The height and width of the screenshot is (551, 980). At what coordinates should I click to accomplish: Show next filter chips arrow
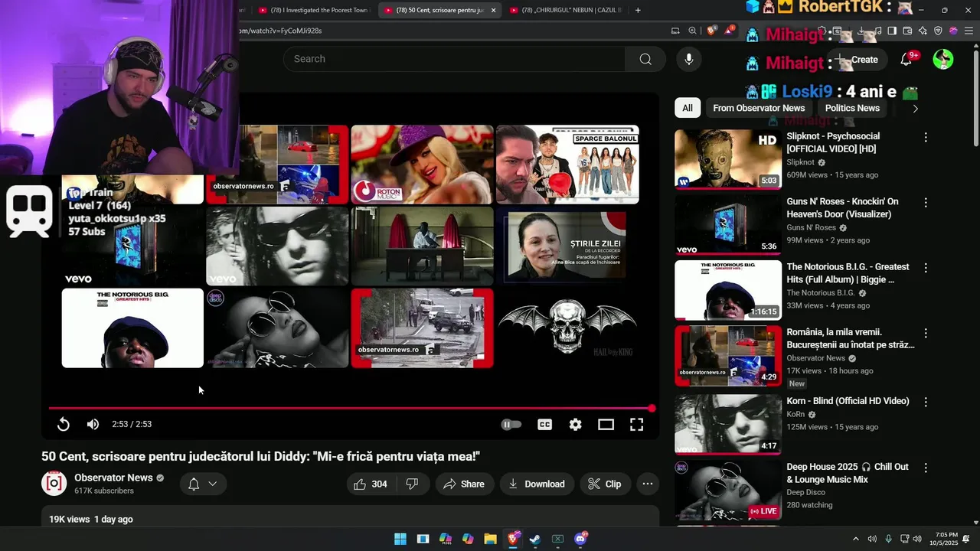click(x=915, y=108)
